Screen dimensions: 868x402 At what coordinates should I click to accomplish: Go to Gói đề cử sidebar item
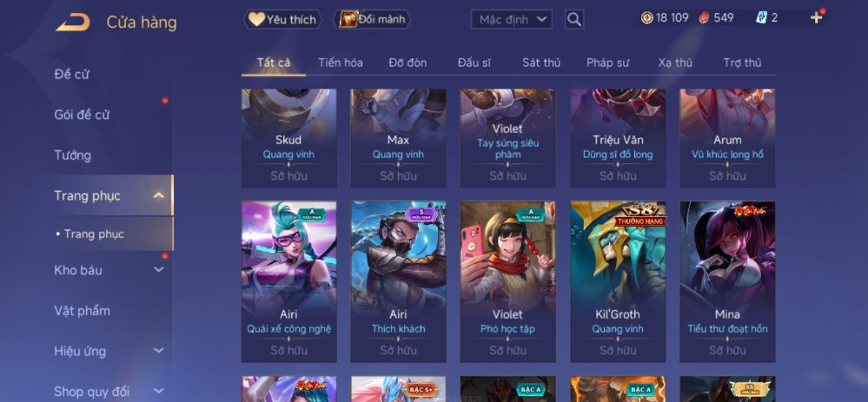82,115
